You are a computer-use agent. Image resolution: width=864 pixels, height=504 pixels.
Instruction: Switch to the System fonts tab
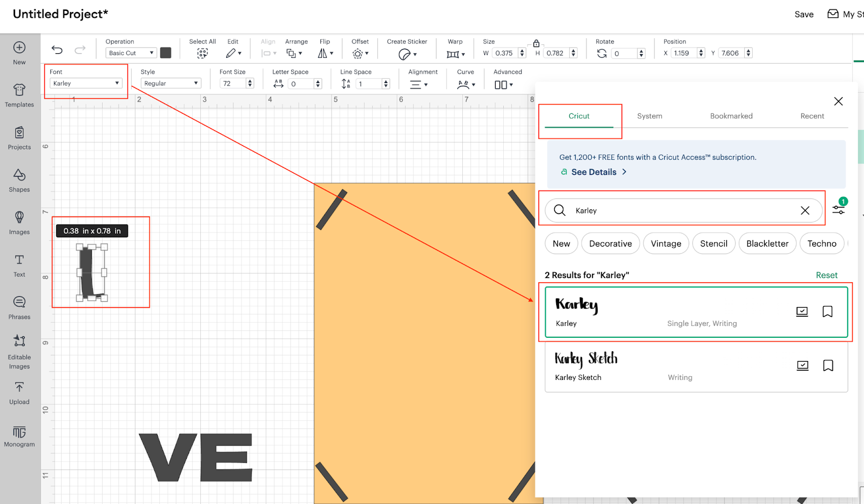tap(650, 116)
